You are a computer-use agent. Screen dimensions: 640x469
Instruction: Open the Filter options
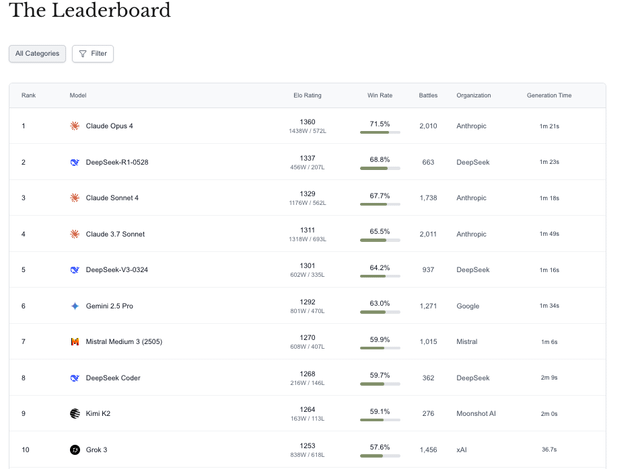(93, 53)
